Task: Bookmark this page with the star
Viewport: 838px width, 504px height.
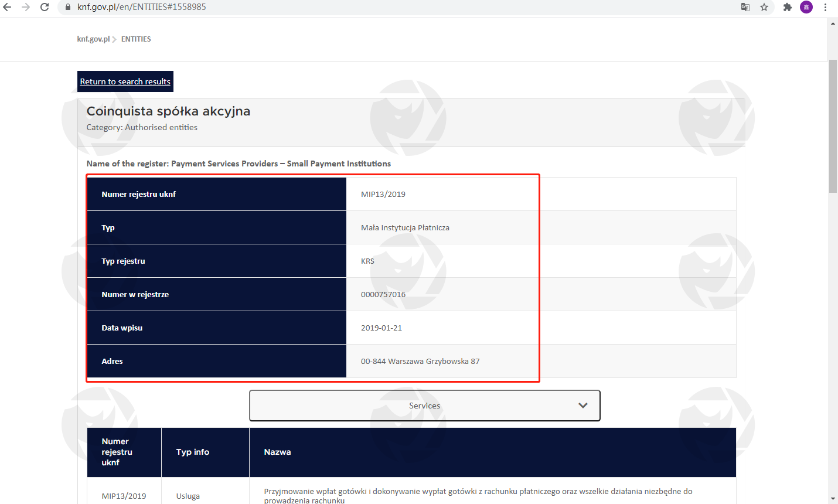Action: point(764,7)
